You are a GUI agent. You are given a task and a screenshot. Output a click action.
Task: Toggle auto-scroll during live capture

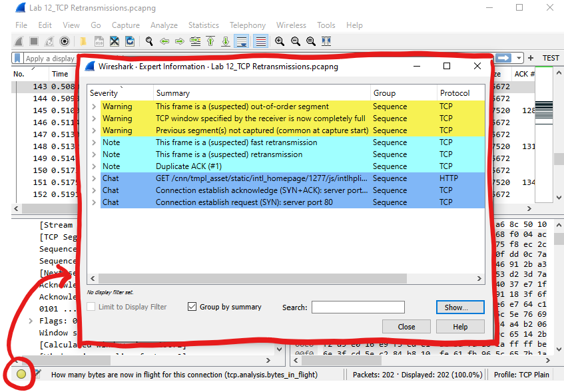241,41
